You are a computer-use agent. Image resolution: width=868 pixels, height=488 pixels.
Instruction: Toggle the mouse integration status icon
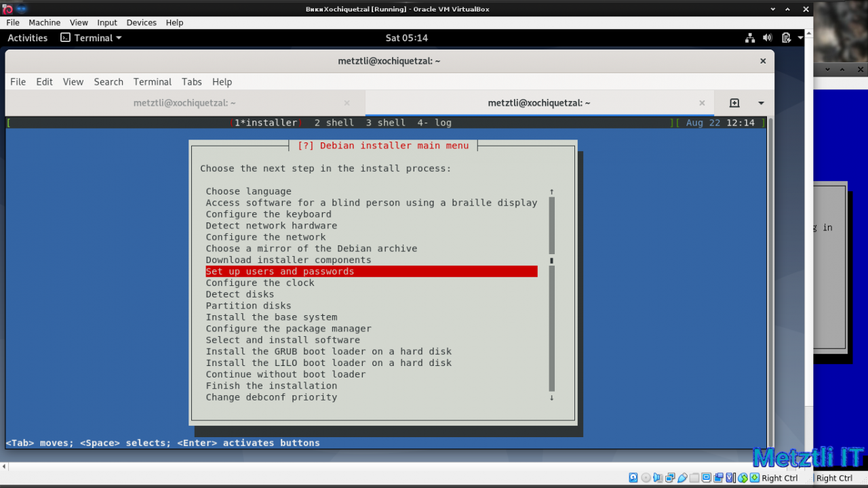click(743, 478)
